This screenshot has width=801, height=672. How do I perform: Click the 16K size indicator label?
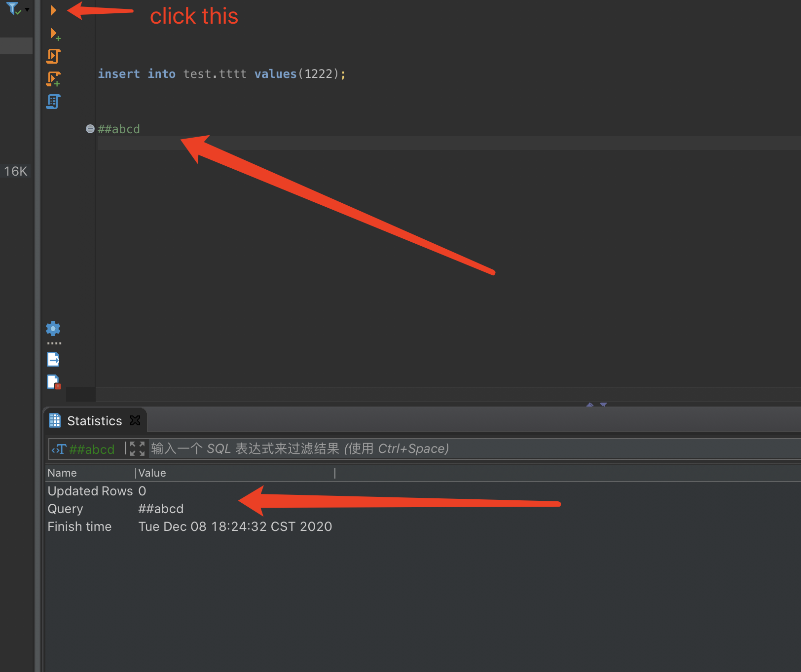tap(15, 171)
